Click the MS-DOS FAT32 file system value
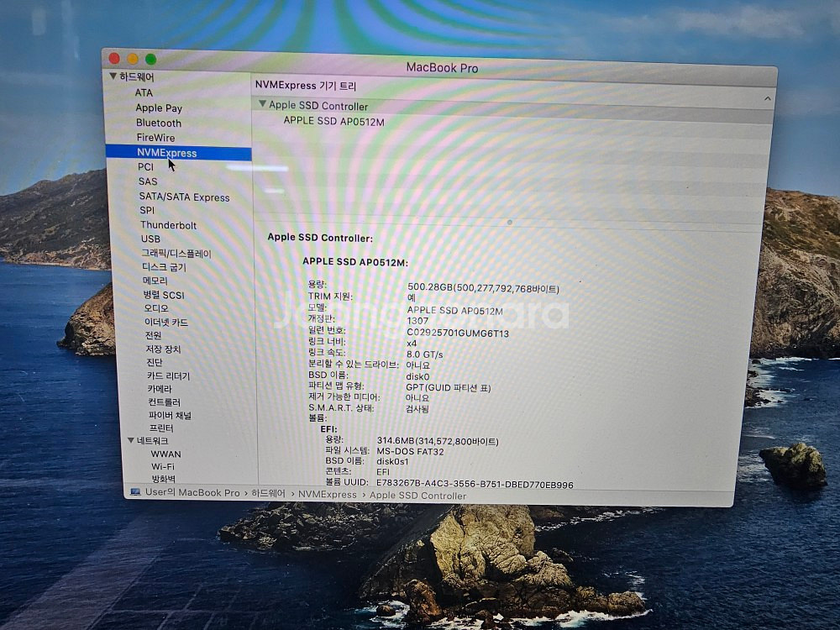 click(x=411, y=451)
